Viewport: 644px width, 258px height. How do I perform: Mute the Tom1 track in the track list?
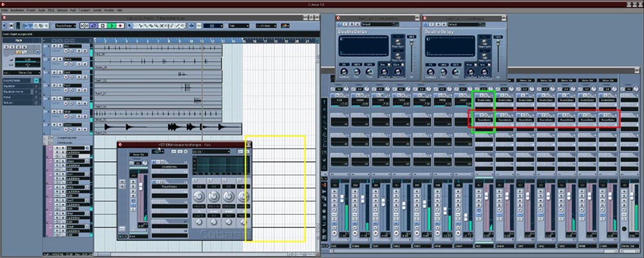tap(54, 72)
